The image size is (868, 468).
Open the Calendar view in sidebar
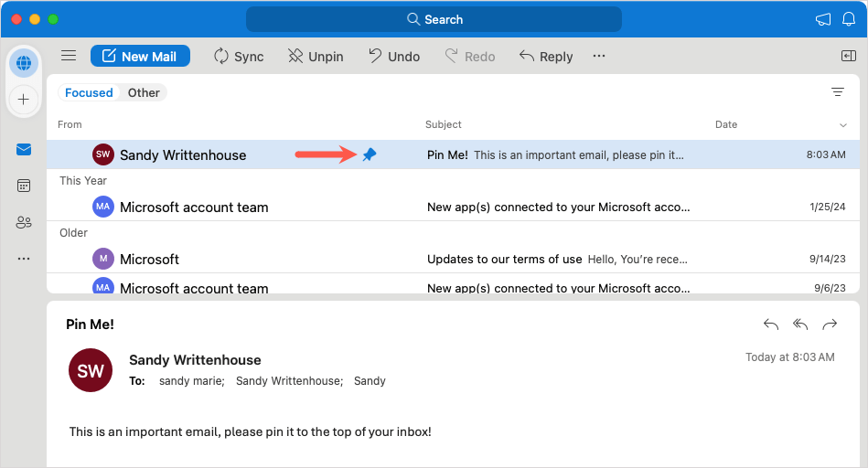(x=24, y=186)
